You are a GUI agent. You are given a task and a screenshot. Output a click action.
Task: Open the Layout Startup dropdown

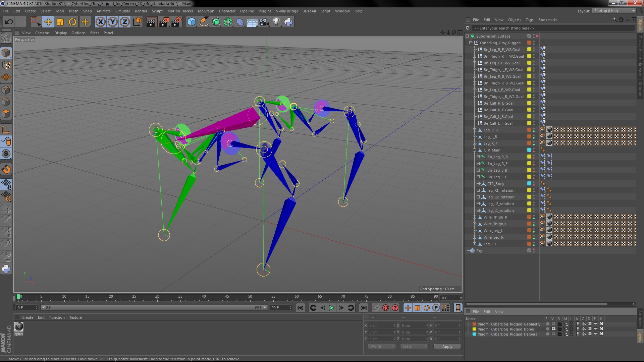coord(614,11)
